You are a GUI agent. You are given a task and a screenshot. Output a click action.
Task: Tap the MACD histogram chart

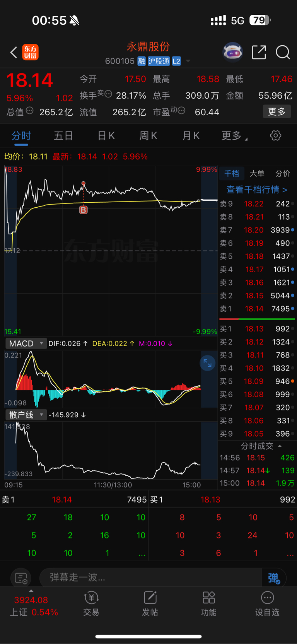click(111, 379)
